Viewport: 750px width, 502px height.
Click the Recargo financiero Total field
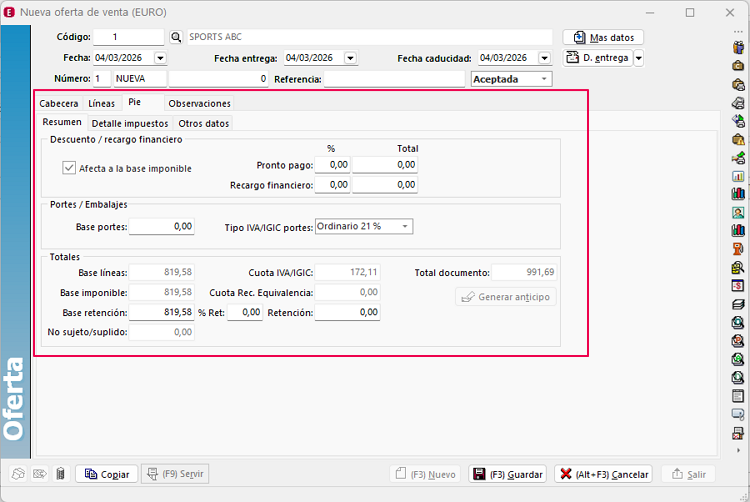[x=385, y=185]
